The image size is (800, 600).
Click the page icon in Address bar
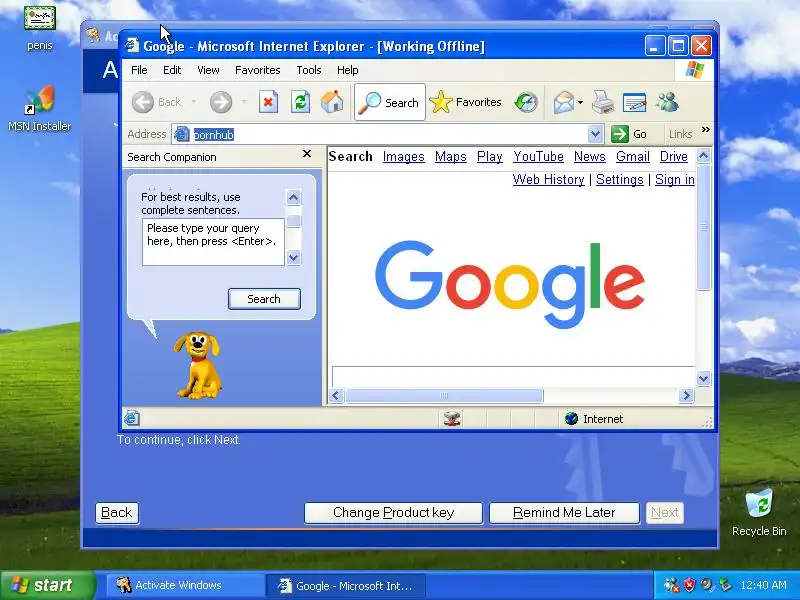click(x=182, y=134)
